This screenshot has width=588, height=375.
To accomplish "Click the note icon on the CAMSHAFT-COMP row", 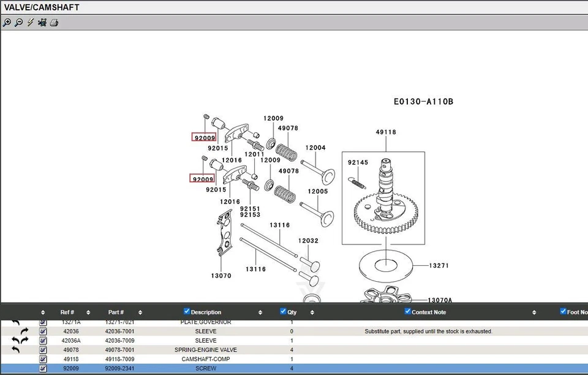I will [43, 359].
